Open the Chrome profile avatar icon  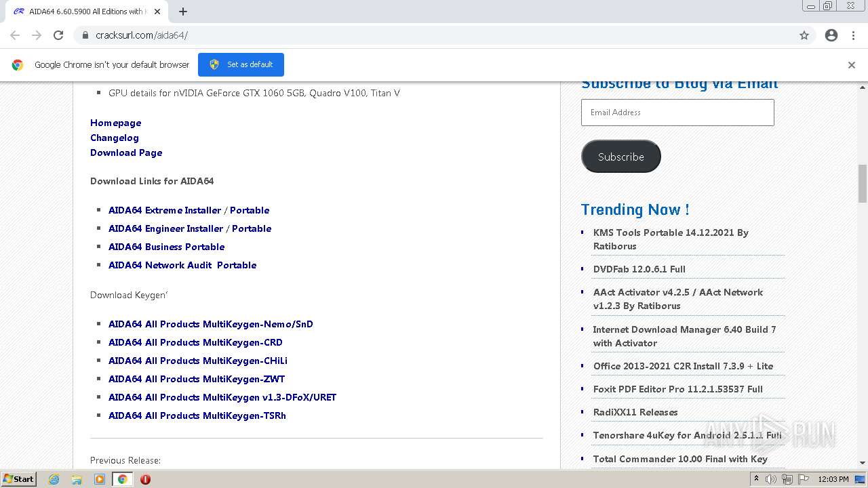(x=831, y=35)
